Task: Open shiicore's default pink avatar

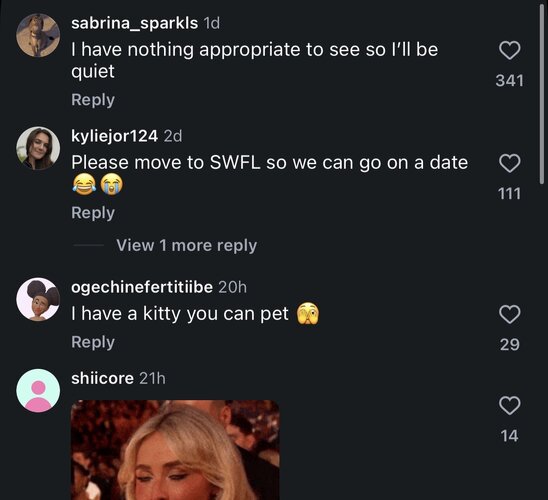Action: coord(38,391)
